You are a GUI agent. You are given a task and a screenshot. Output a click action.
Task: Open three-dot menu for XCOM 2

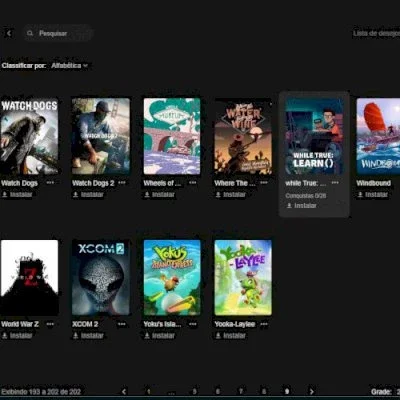click(x=122, y=324)
